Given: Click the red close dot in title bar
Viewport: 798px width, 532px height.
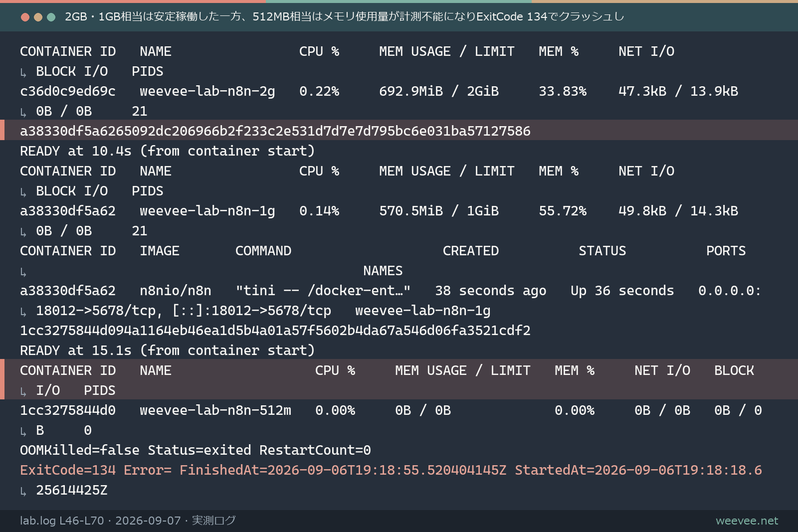Looking at the screenshot, I should [25, 17].
